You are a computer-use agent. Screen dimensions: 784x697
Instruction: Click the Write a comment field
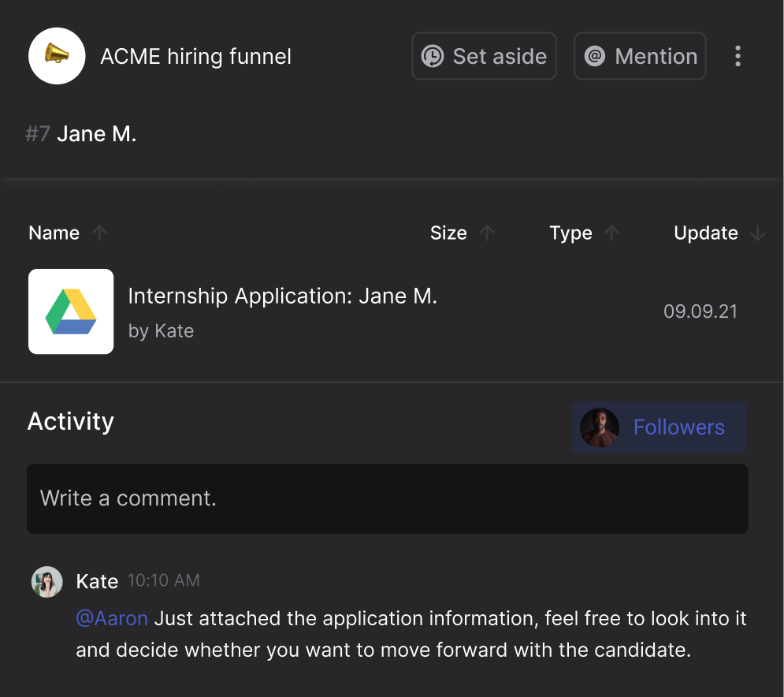point(387,498)
